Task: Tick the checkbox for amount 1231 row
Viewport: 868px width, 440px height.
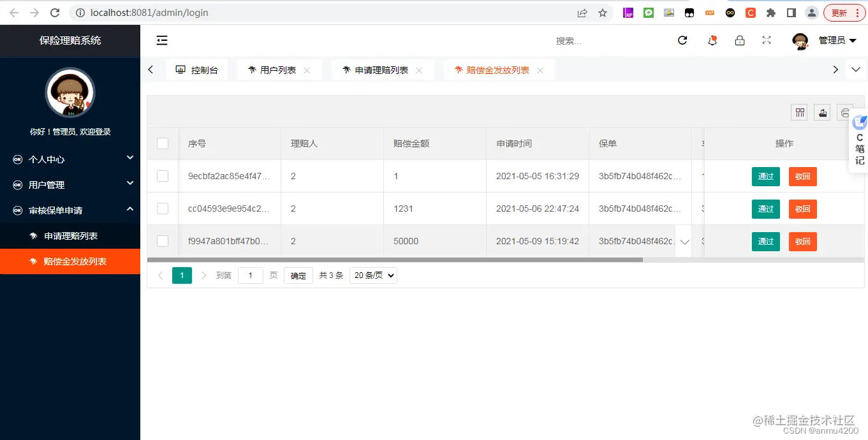Action: coord(162,209)
